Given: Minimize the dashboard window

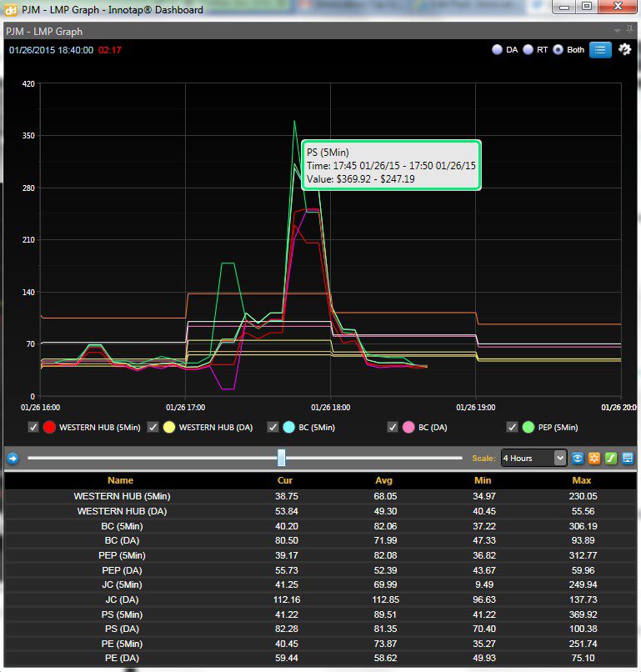Looking at the screenshot, I should tap(565, 7).
